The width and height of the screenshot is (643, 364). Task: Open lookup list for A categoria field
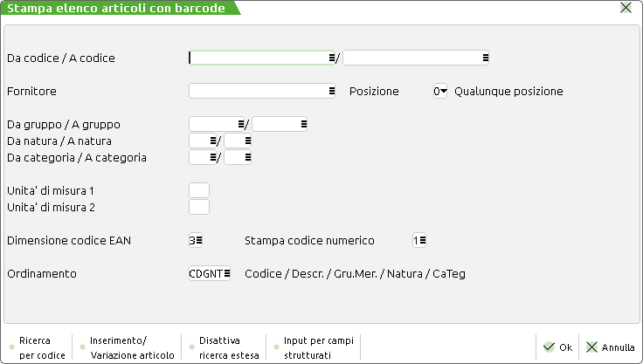coord(248,158)
